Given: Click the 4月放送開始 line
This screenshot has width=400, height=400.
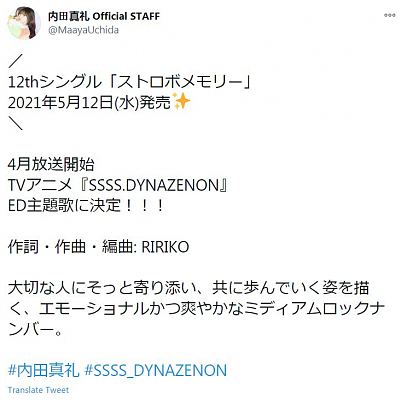Looking at the screenshot, I should 51,165.
